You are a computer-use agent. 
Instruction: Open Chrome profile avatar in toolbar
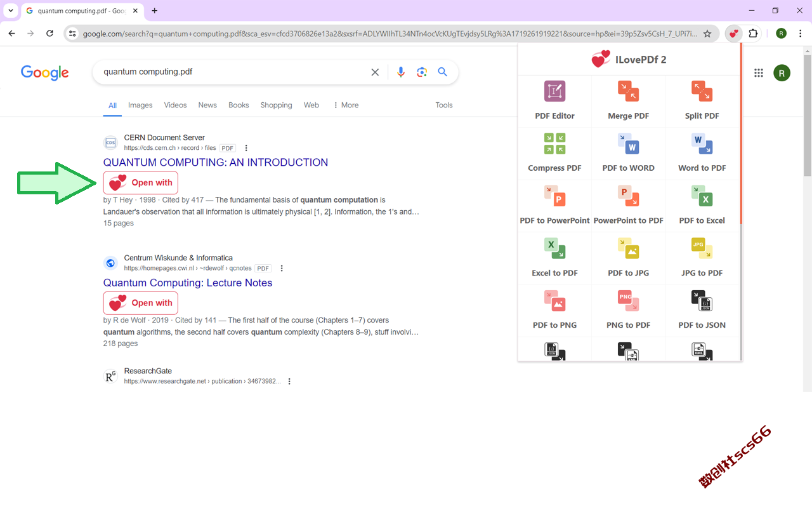(782, 34)
